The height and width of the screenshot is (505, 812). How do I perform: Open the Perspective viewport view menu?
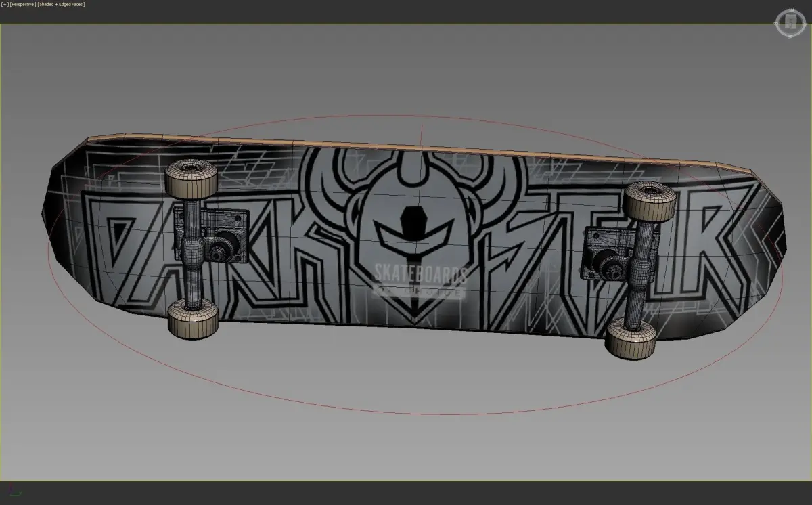point(22,4)
